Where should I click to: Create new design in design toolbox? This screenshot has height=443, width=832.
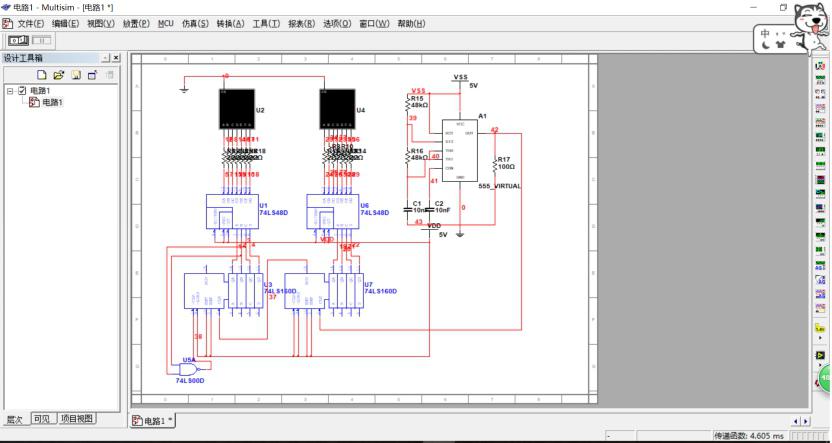(42, 75)
